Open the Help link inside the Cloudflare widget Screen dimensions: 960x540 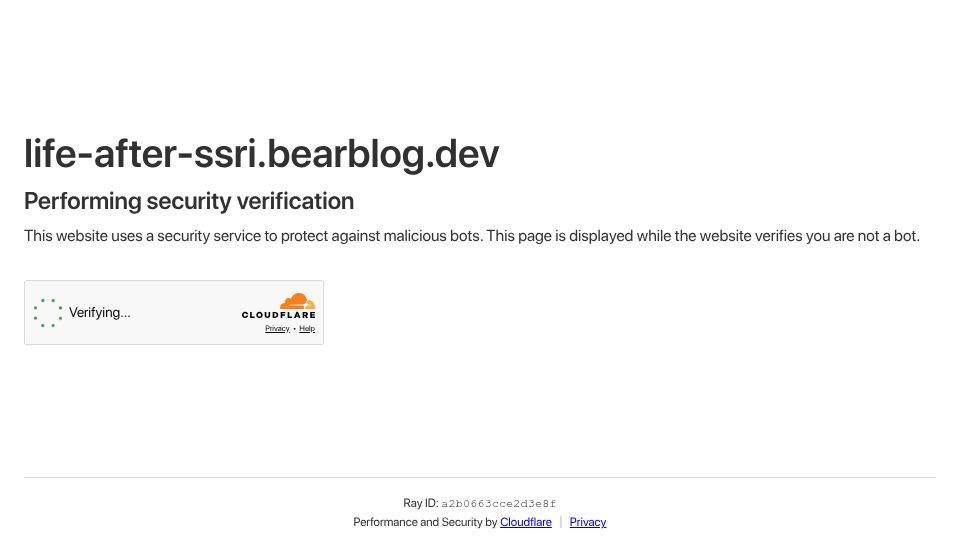click(307, 329)
